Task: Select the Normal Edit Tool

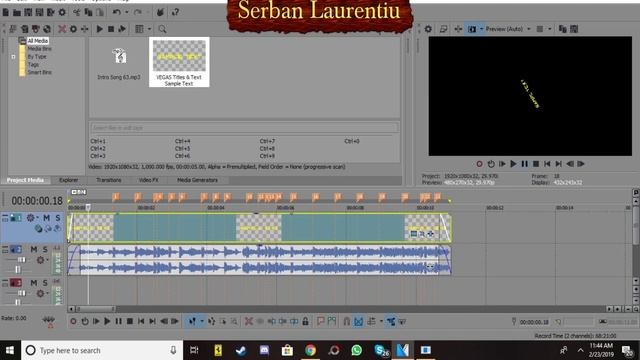Action: pyautogui.click(x=192, y=322)
